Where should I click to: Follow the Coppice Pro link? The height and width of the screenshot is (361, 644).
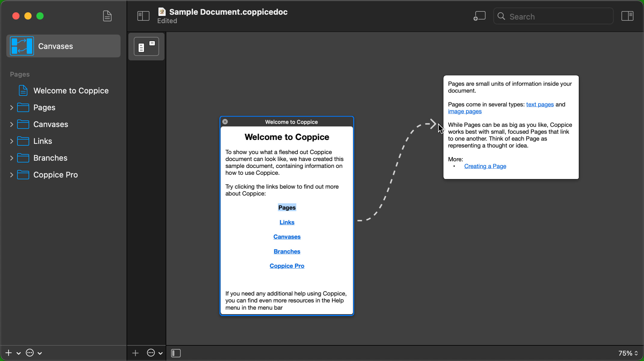(287, 266)
